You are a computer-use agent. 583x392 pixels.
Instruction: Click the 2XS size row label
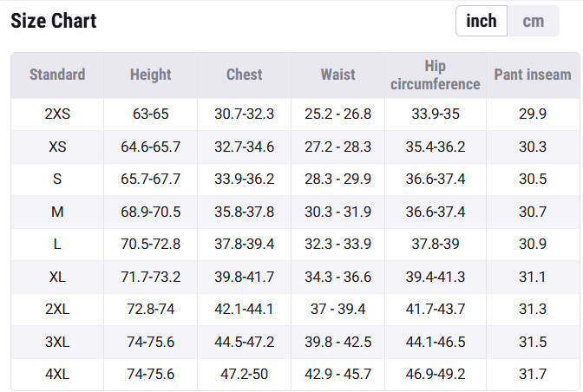click(x=57, y=114)
